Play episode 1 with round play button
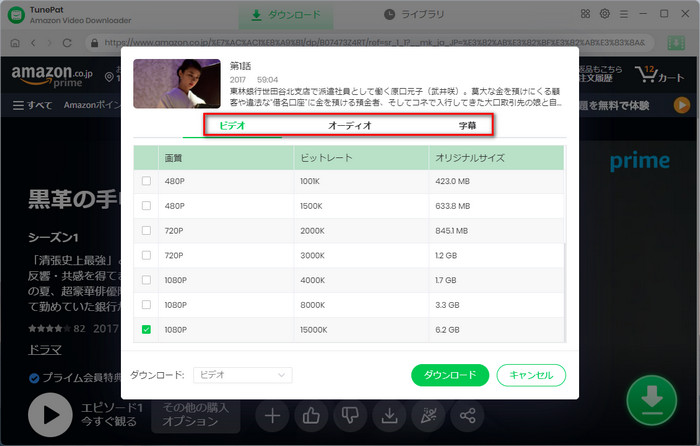The width and height of the screenshot is (700, 446). click(50, 415)
